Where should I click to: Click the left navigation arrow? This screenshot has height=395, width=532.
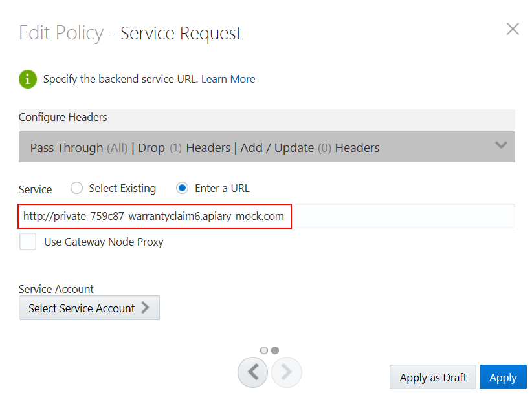(252, 372)
